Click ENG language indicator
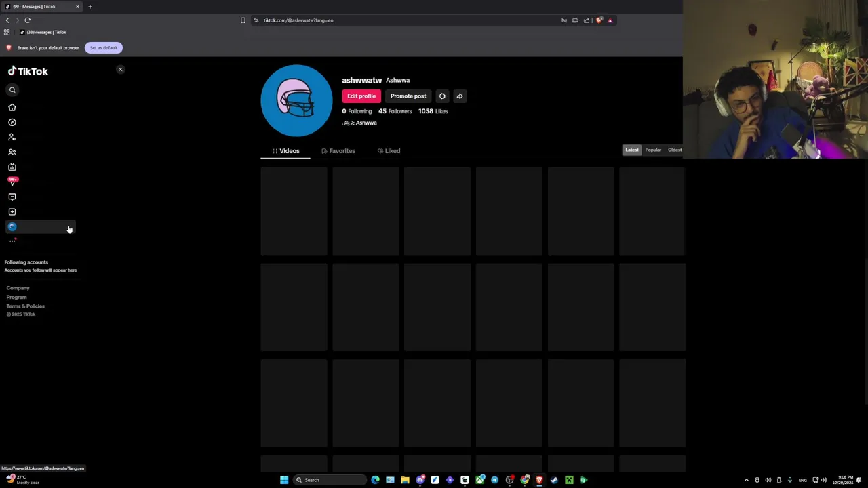The image size is (868, 488). (803, 480)
